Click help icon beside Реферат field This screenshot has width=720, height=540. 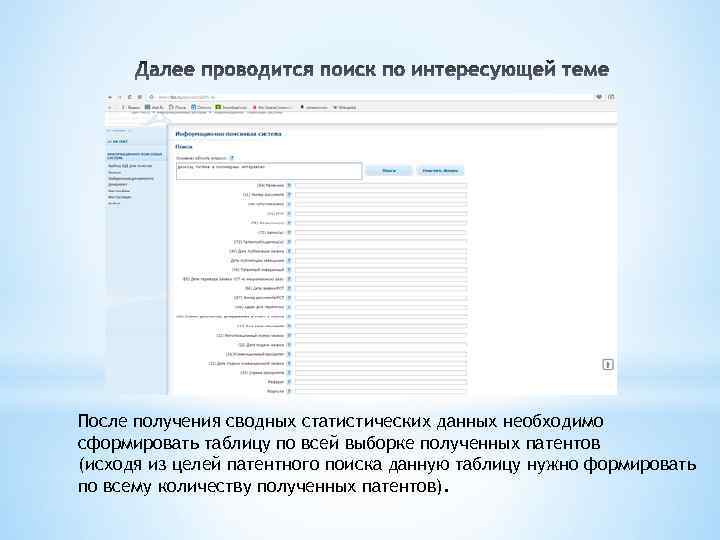pyautogui.click(x=289, y=382)
